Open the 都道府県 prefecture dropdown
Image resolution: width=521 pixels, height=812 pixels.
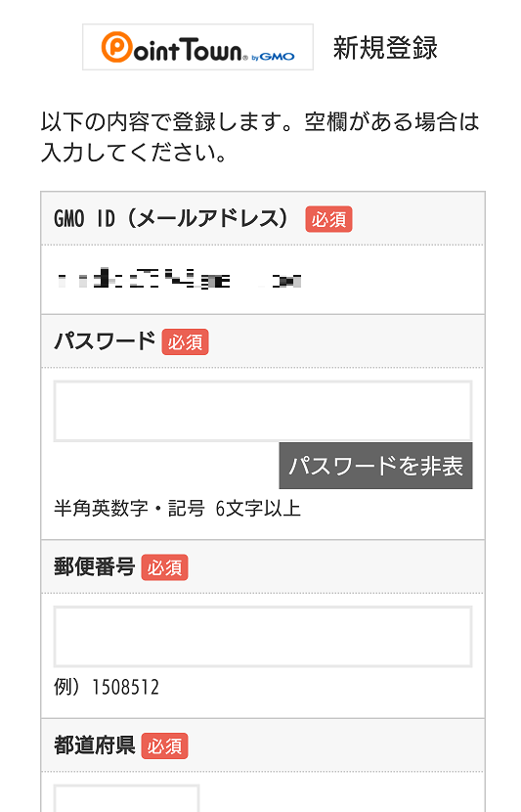point(126,798)
